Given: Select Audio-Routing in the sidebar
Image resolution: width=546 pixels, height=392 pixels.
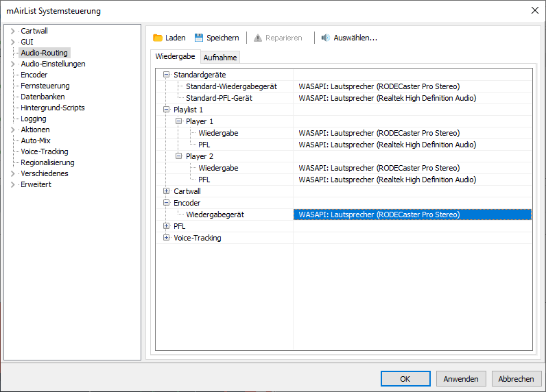Looking at the screenshot, I should [44, 53].
